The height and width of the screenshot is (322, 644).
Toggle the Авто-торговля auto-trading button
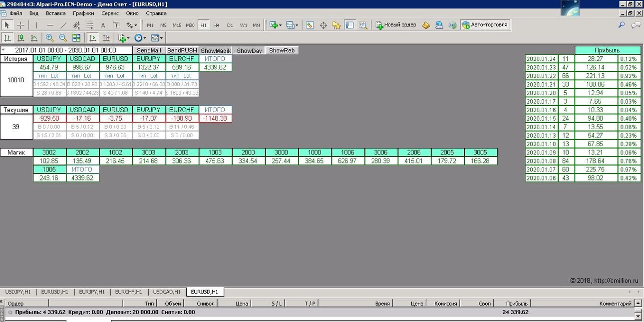click(485, 25)
